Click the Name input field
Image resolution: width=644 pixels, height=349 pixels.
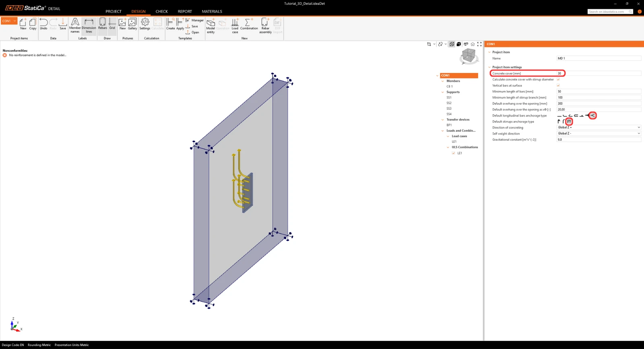pyautogui.click(x=599, y=58)
